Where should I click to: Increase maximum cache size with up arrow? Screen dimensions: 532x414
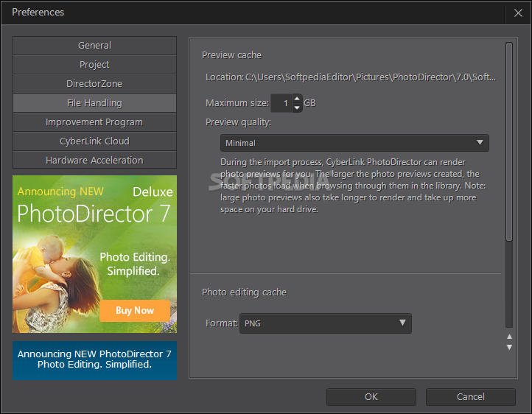pyautogui.click(x=297, y=99)
